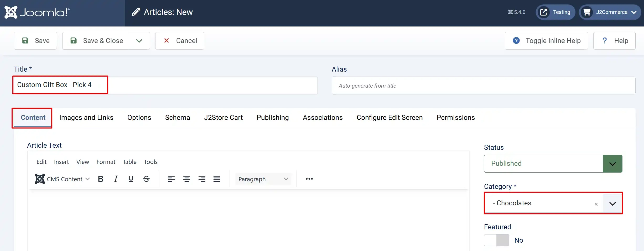Toggle strikethrough formatting

click(x=146, y=179)
